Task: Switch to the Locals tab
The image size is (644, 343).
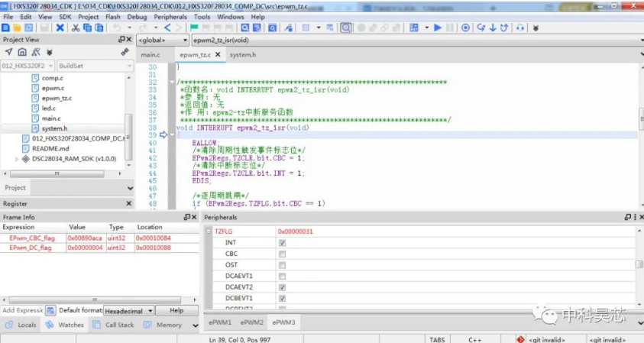Action: [x=21, y=325]
